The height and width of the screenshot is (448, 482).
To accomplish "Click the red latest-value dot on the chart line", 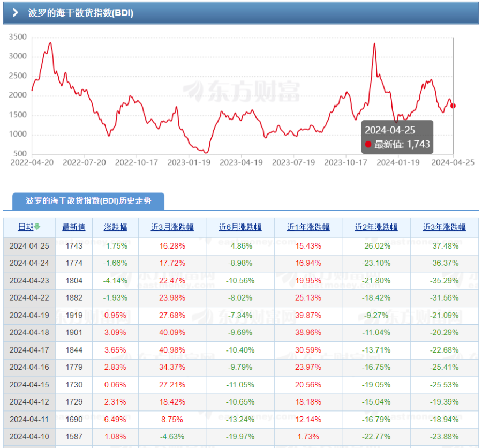I will 453,106.
